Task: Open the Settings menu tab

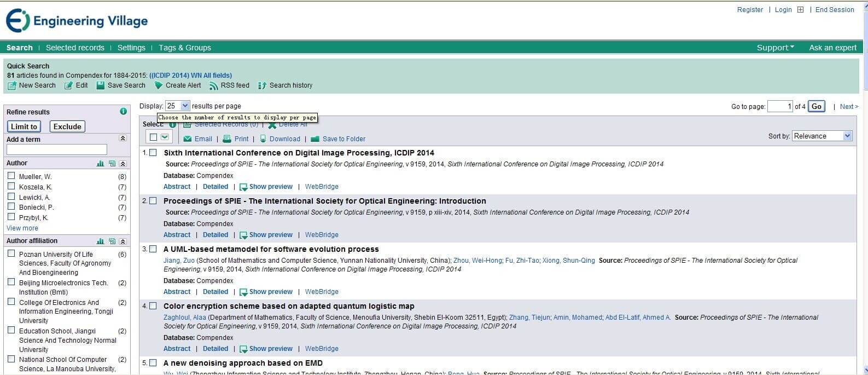Action: (131, 48)
